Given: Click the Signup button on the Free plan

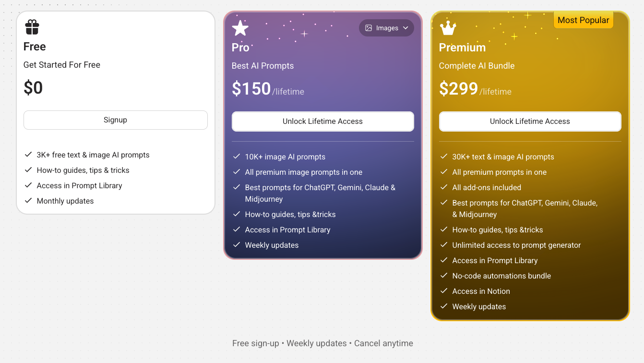Looking at the screenshot, I should coord(115,120).
